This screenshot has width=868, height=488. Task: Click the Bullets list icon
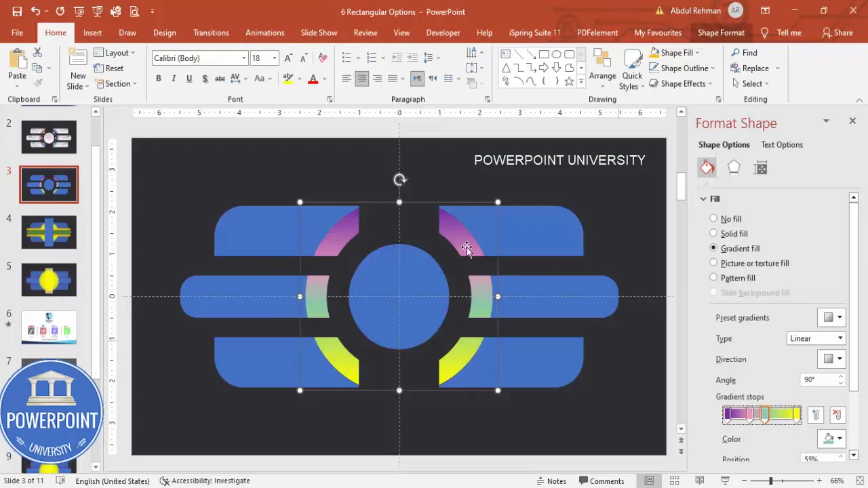click(x=347, y=58)
